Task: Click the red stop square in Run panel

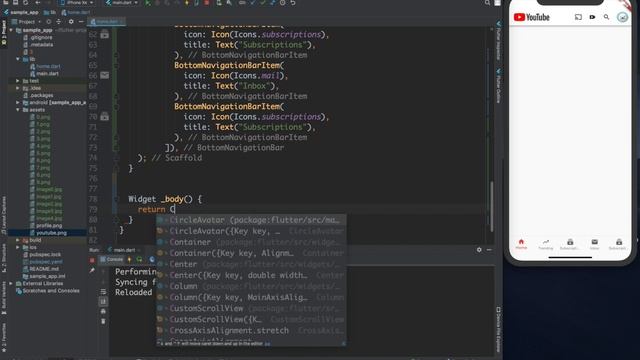Action: [x=92, y=260]
